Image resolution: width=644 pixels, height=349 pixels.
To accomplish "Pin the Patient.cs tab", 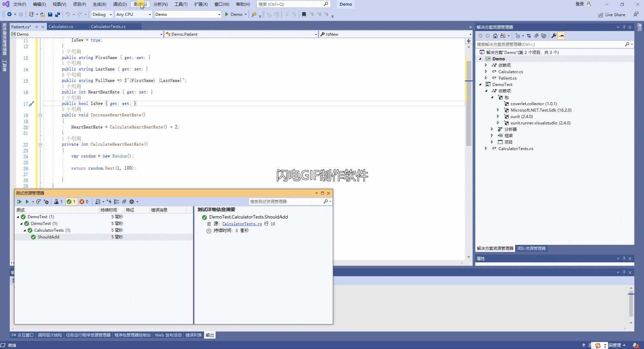I will coord(36,27).
